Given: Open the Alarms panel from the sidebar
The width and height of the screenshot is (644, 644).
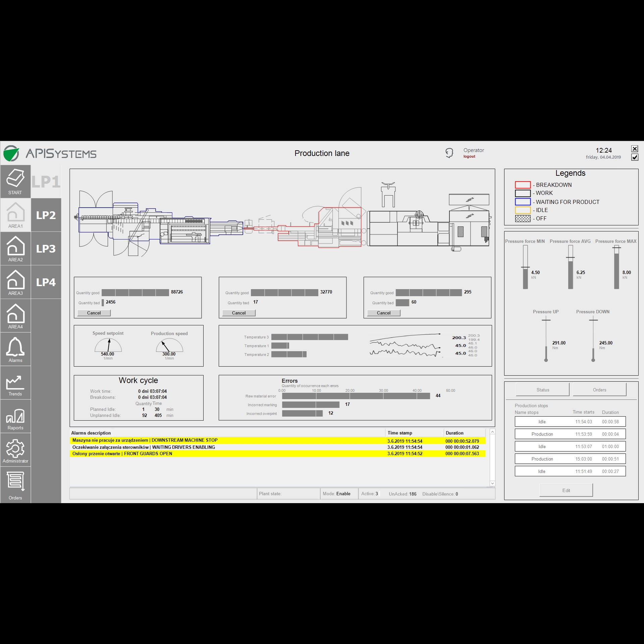Looking at the screenshot, I should coord(15,349).
